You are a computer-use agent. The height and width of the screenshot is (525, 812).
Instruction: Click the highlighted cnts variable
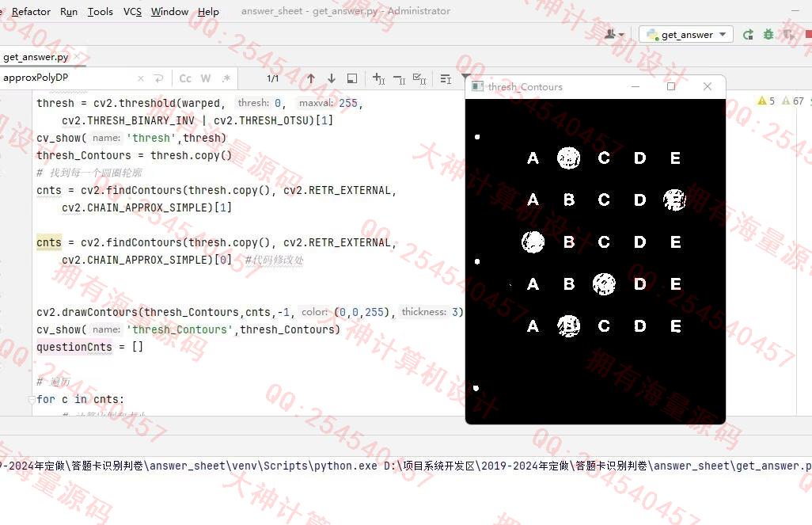click(49, 242)
